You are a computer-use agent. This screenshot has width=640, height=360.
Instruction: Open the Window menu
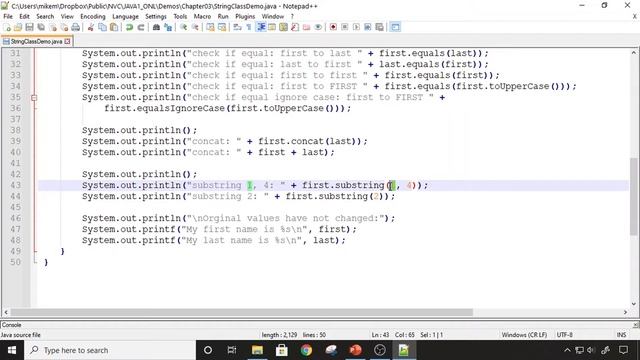point(272,16)
